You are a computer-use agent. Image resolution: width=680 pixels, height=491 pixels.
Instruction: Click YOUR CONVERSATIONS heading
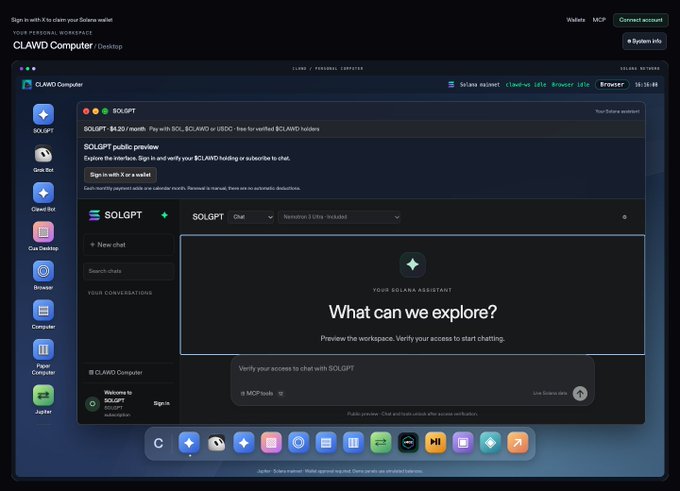coord(120,293)
